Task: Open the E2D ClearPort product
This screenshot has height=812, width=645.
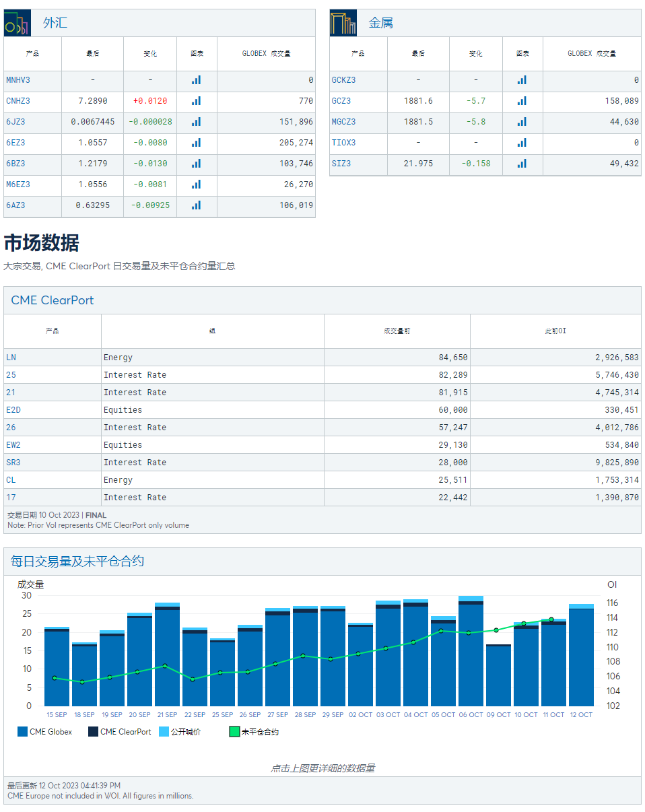Action: (13, 410)
